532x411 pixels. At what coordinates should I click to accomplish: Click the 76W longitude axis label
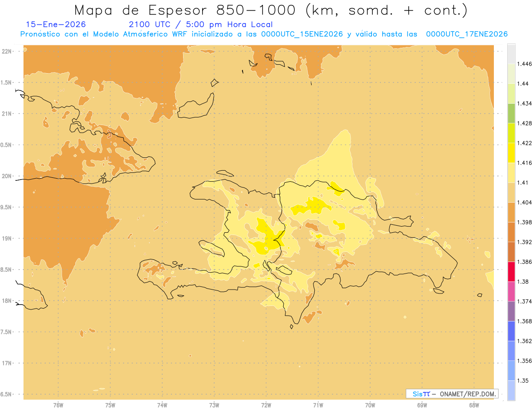(58, 405)
